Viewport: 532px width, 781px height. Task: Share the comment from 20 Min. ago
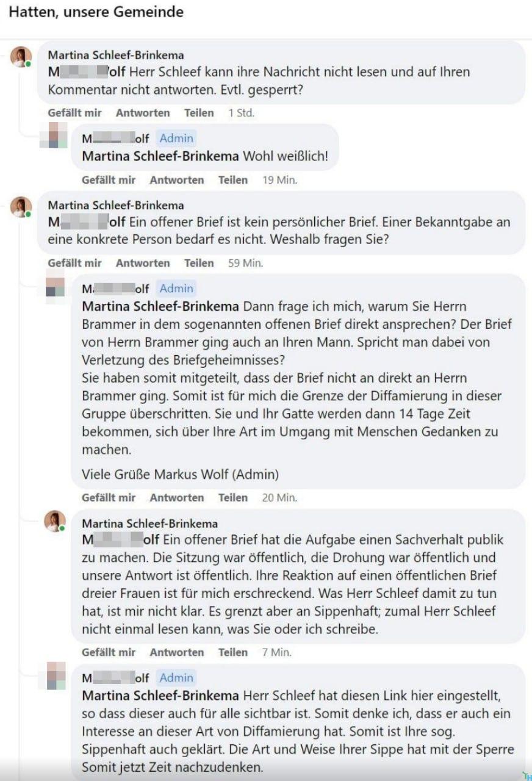233,497
